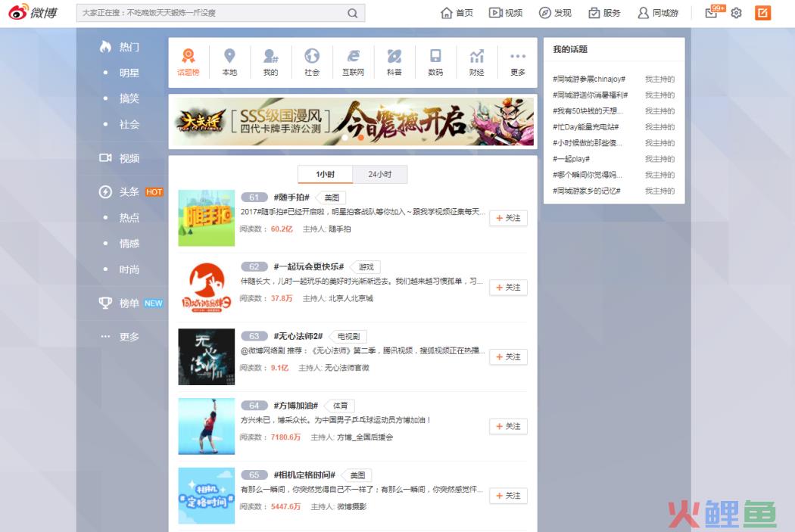Click 美图 tag next to #随手拍#
The width and height of the screenshot is (795, 532).
pos(332,198)
